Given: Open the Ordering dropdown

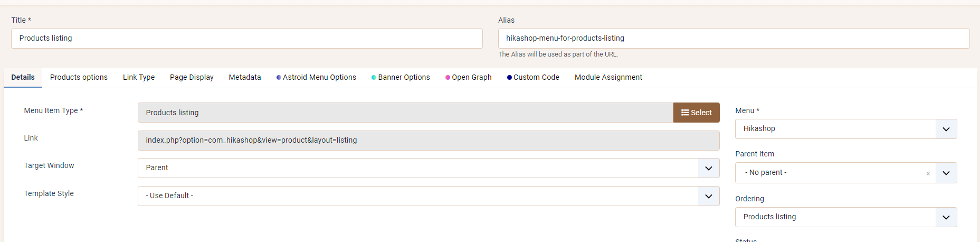Looking at the screenshot, I should [x=845, y=217].
